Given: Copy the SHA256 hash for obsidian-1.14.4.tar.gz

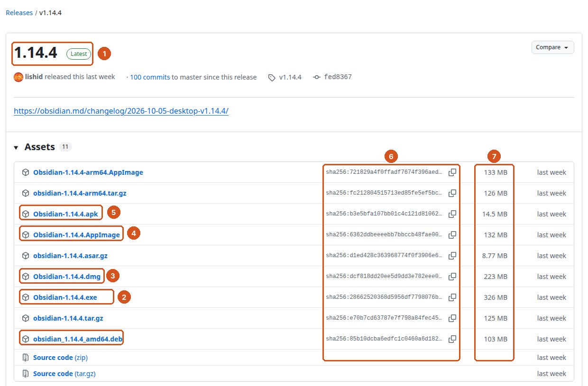Looking at the screenshot, I should [x=452, y=318].
